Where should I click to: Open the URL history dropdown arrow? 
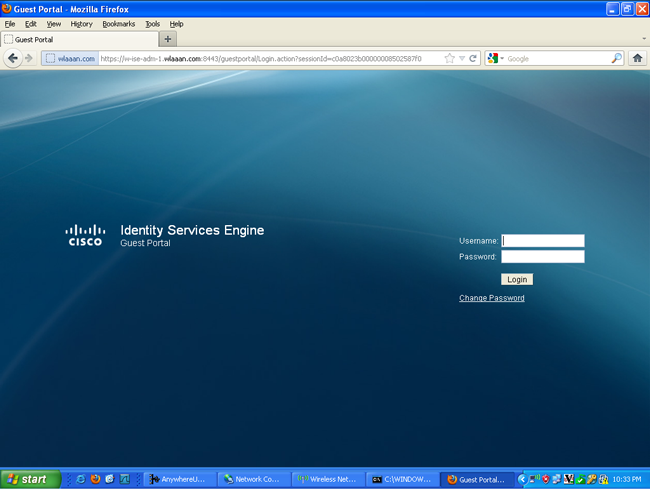[x=462, y=58]
